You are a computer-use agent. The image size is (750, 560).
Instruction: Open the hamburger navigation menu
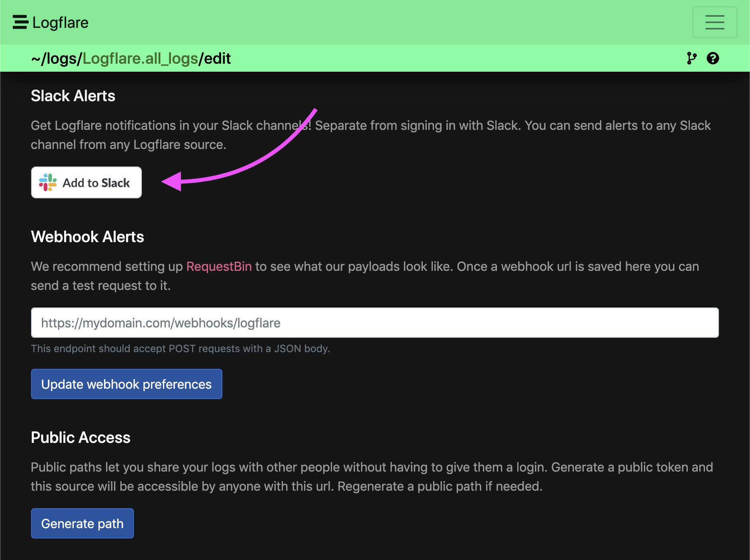tap(714, 22)
